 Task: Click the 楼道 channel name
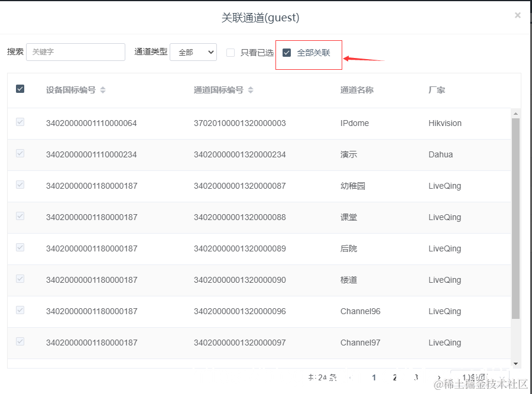[x=349, y=280]
